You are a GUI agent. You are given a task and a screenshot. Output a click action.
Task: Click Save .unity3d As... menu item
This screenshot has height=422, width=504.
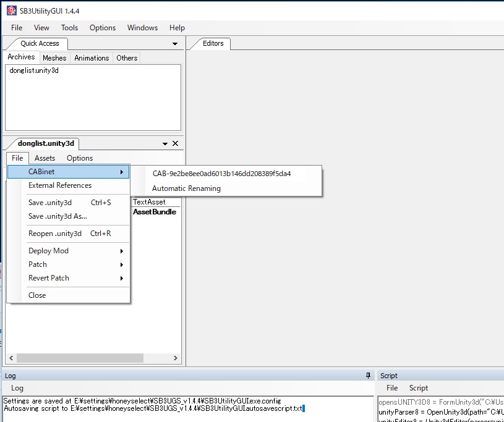tap(58, 216)
